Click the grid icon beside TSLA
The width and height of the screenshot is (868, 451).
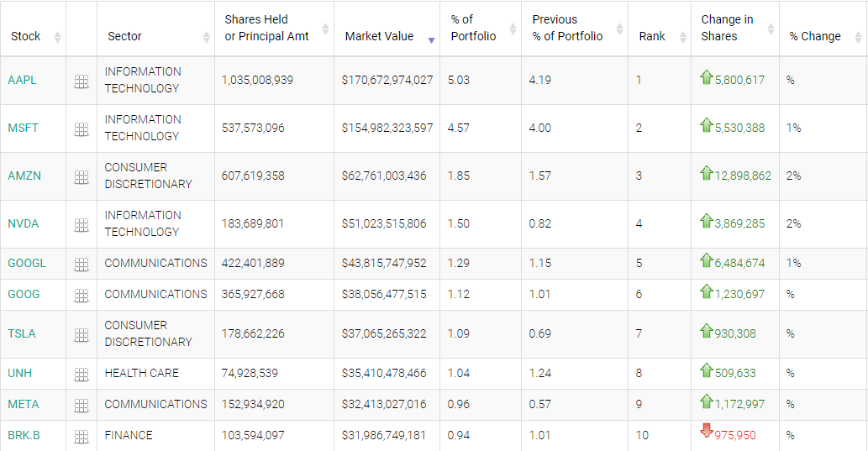82,335
